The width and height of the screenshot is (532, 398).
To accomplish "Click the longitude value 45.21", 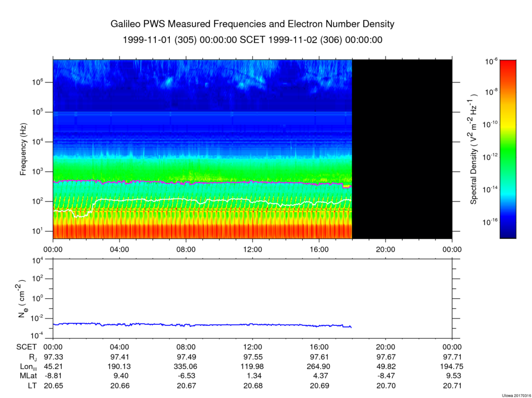I will [x=54, y=366].
